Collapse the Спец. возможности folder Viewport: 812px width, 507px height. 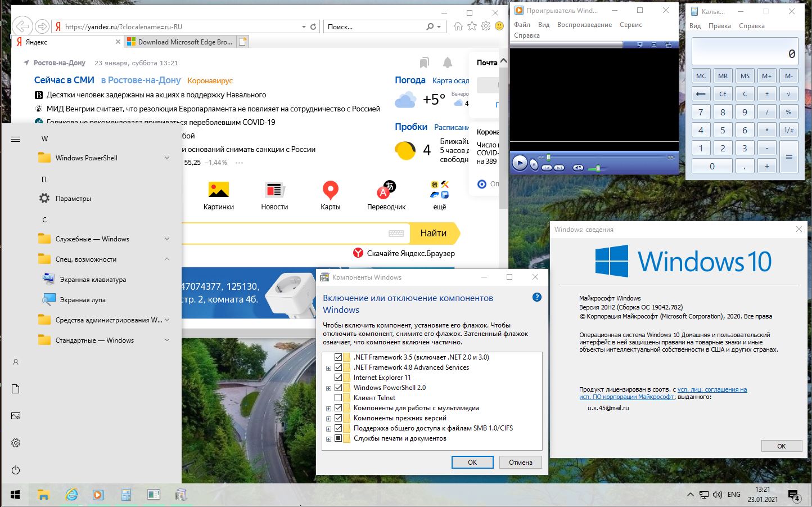click(167, 259)
